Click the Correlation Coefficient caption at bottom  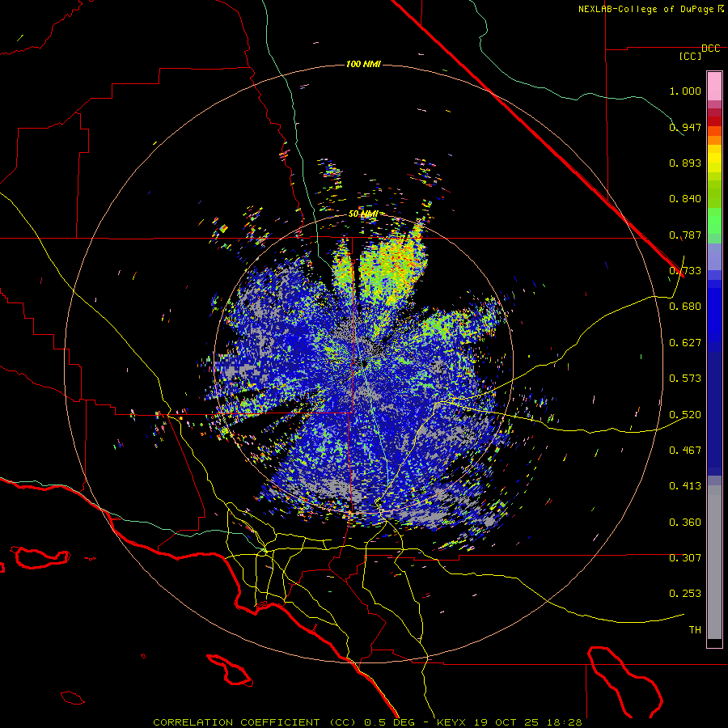[x=367, y=722]
